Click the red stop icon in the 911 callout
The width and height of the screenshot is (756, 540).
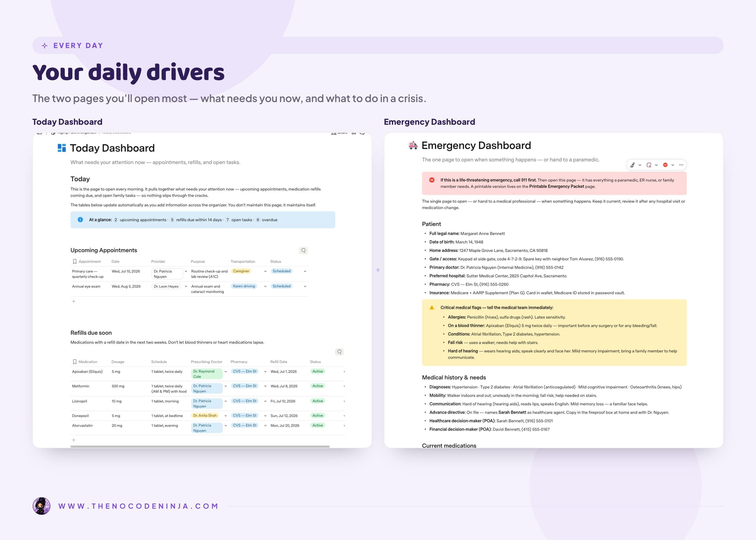click(431, 180)
